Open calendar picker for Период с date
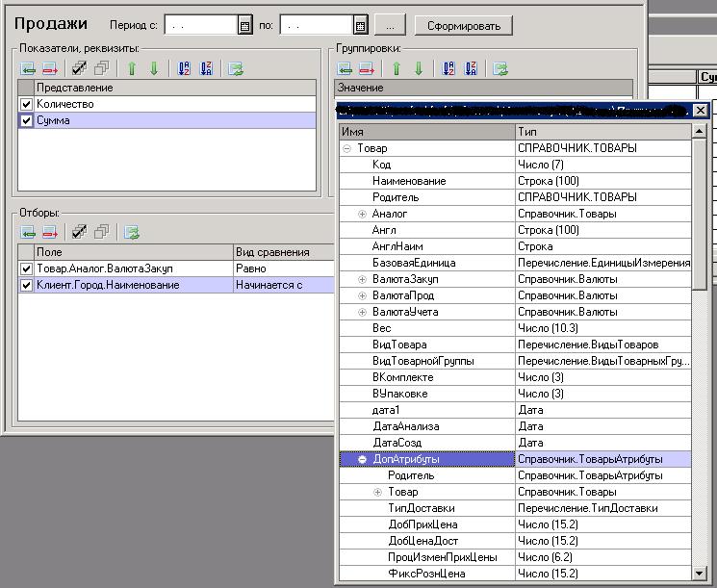717x588 pixels. point(244,25)
